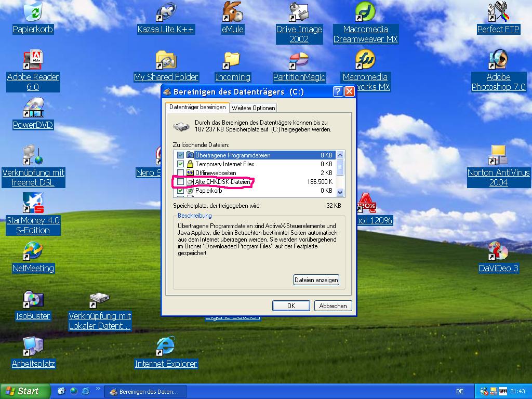Screen dimensions: 532x399
Task: Click the Dateien anzeigen button
Action: pyautogui.click(x=316, y=280)
